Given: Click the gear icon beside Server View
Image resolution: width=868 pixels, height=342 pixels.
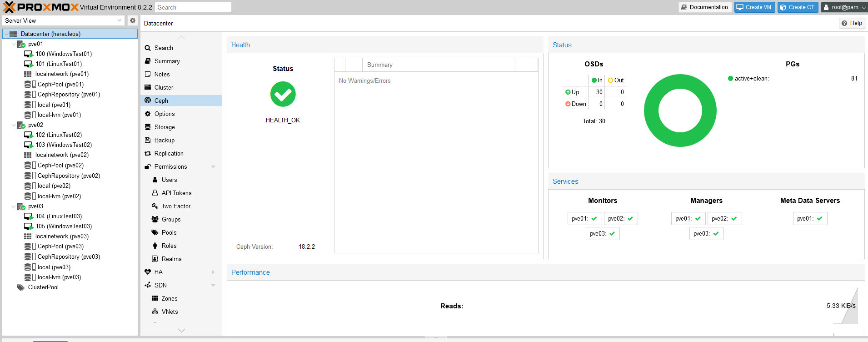Looking at the screenshot, I should [x=133, y=20].
